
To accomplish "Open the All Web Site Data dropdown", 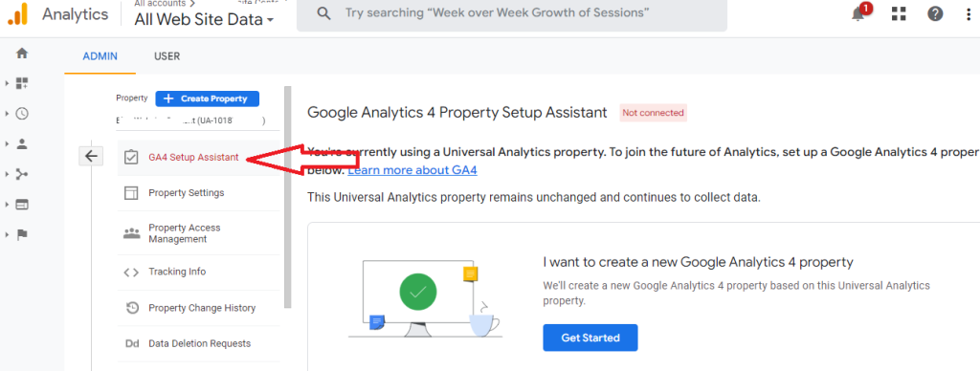I will (x=204, y=19).
